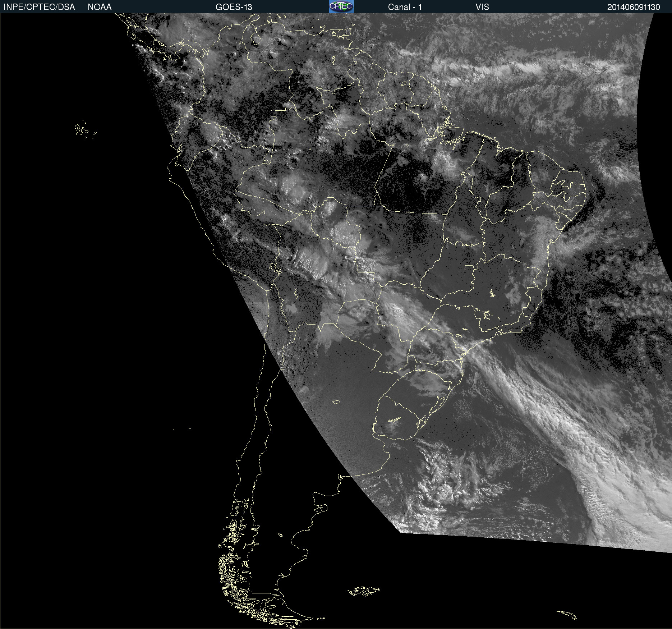Click the small rectangular Distrito Federal outline in Brazil
The width and height of the screenshot is (672, 629).
pos(469,267)
